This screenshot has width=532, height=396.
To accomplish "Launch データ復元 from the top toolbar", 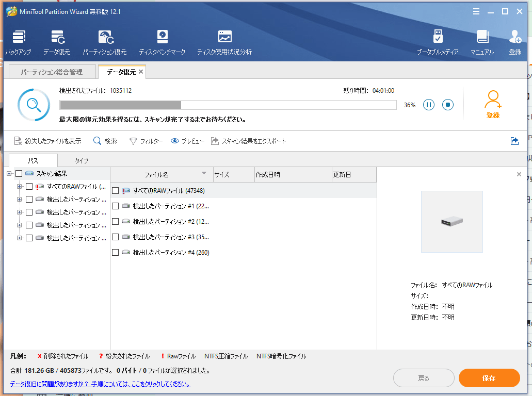I will 57,42.
